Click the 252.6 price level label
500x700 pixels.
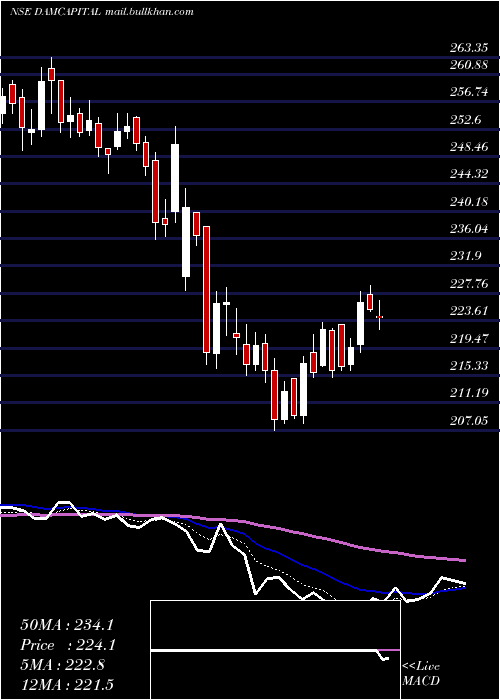click(x=465, y=120)
